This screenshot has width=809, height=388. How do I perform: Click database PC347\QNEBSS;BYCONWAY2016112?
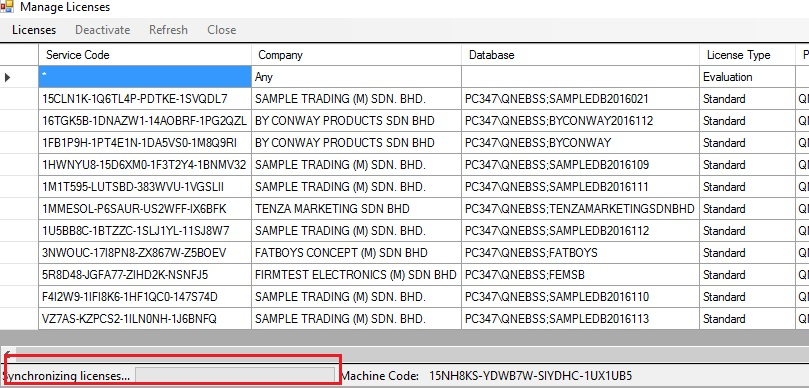(x=580, y=121)
